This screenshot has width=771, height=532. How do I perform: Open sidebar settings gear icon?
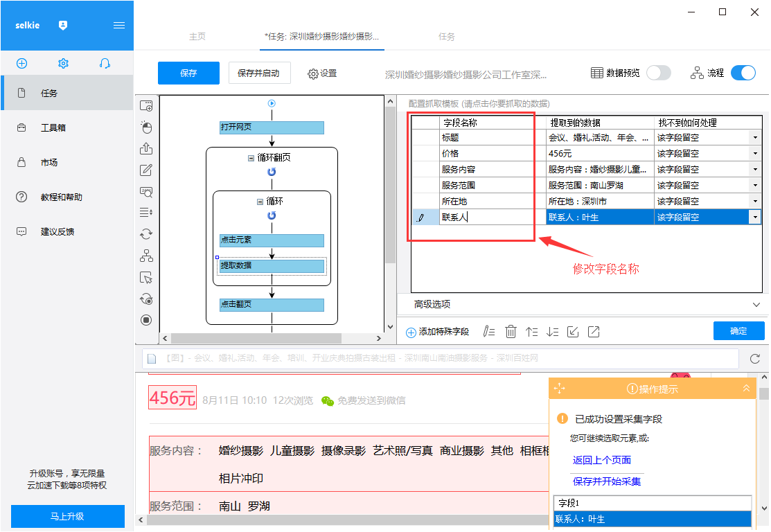(63, 64)
